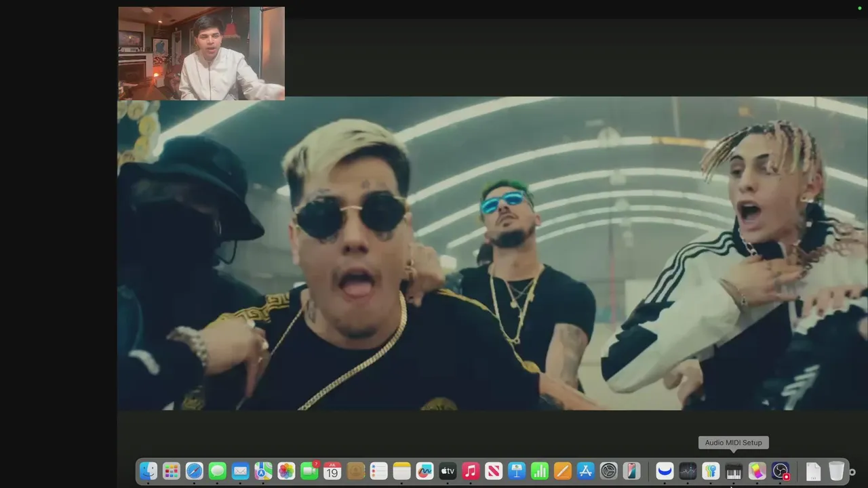Image resolution: width=868 pixels, height=488 pixels.
Task: Open the Mail app icon
Action: click(241, 471)
